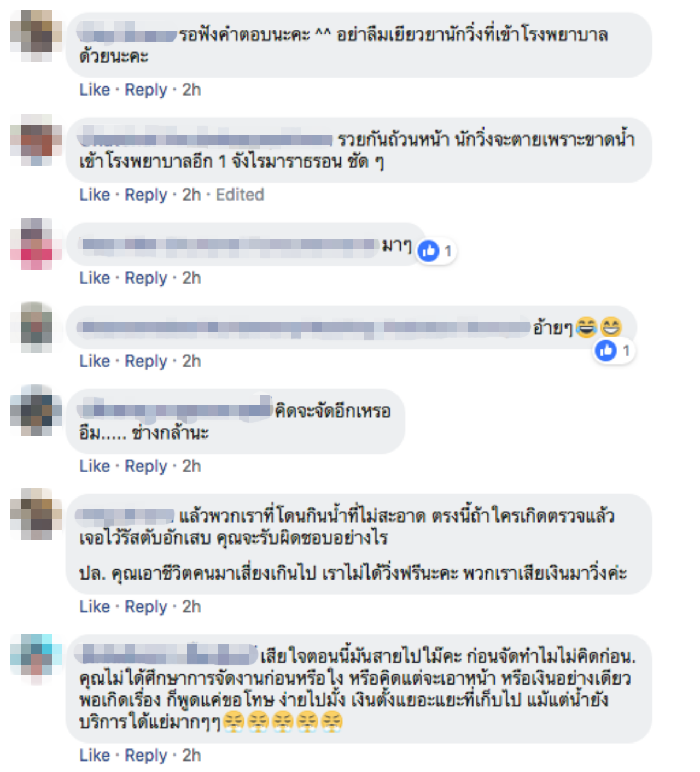Open the first commenter's pixelated avatar

37,36
